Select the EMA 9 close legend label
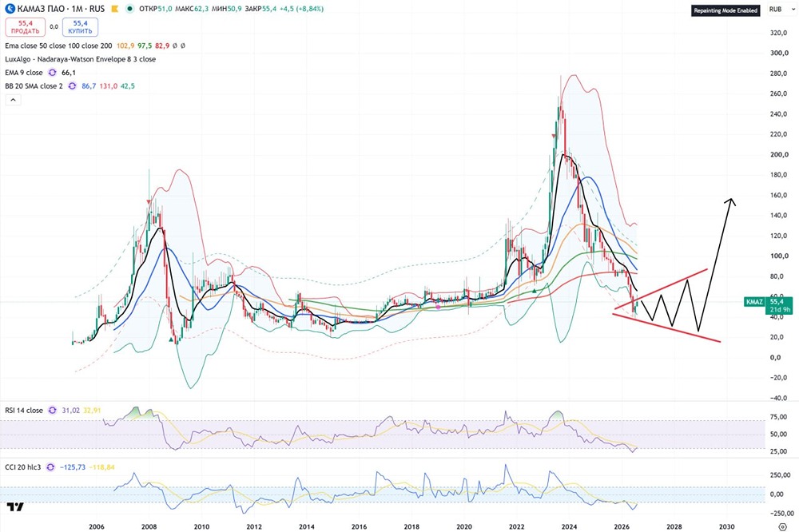799x532 pixels. pyautogui.click(x=24, y=73)
